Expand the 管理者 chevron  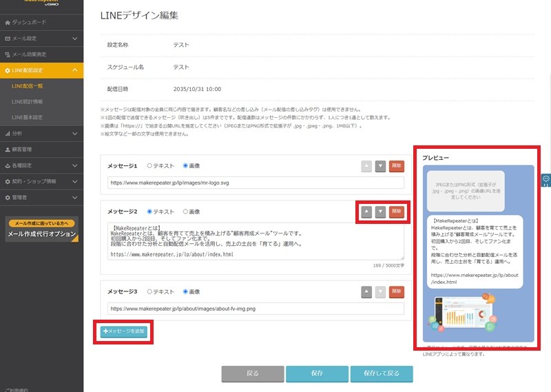(x=74, y=198)
